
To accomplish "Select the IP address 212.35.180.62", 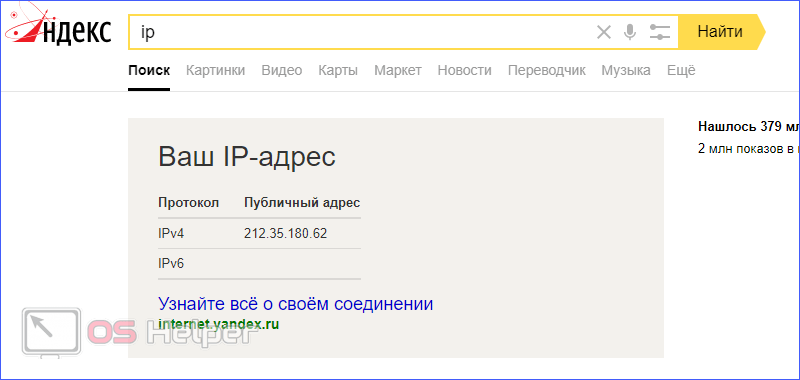I will (286, 234).
